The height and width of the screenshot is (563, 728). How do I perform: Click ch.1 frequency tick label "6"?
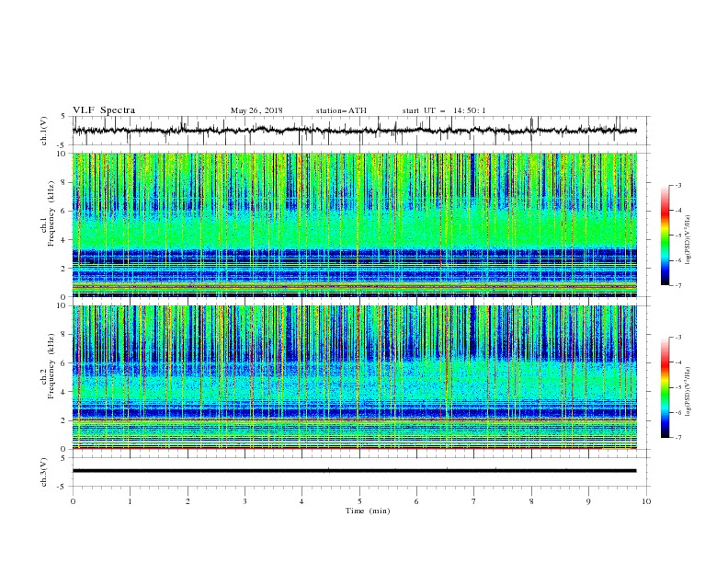coord(64,211)
